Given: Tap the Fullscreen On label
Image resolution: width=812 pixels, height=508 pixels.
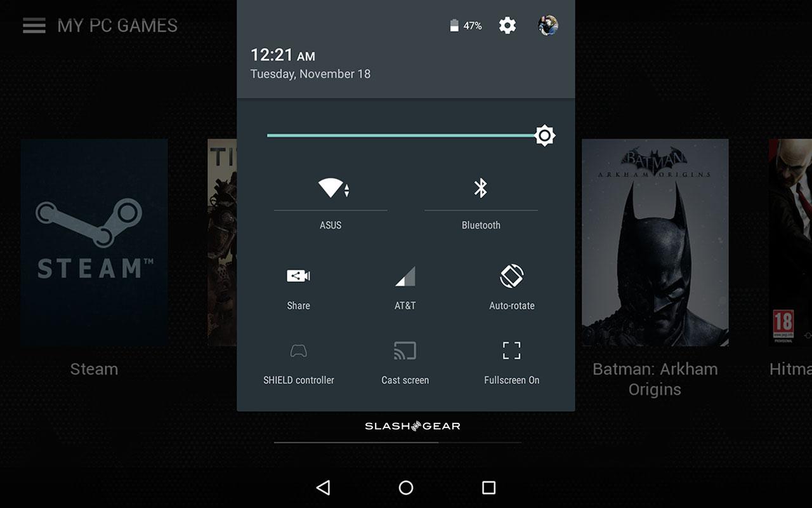Looking at the screenshot, I should tap(512, 380).
